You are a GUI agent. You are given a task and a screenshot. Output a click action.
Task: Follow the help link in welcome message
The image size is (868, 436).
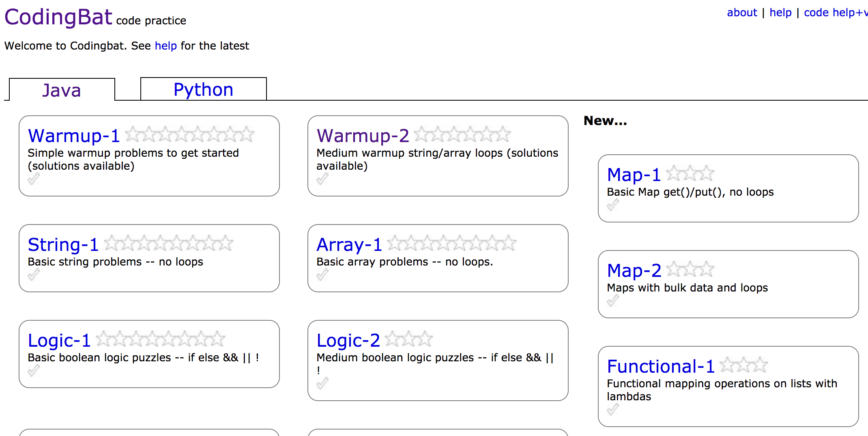[x=166, y=45]
